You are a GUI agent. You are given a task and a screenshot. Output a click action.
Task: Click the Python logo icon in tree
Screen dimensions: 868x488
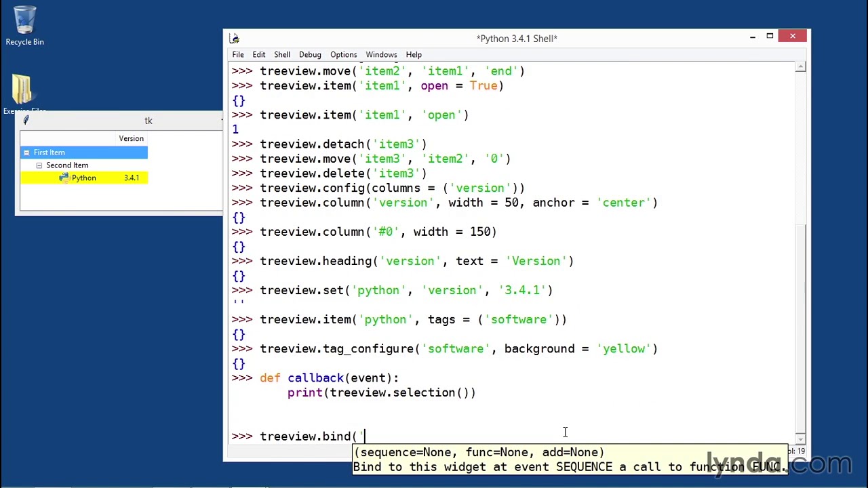pos(64,178)
